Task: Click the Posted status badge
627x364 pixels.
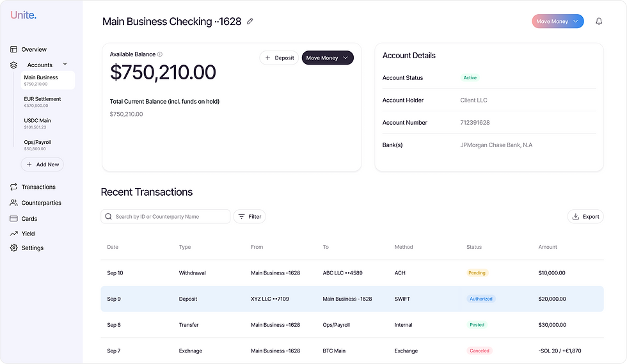Action: 477,325
